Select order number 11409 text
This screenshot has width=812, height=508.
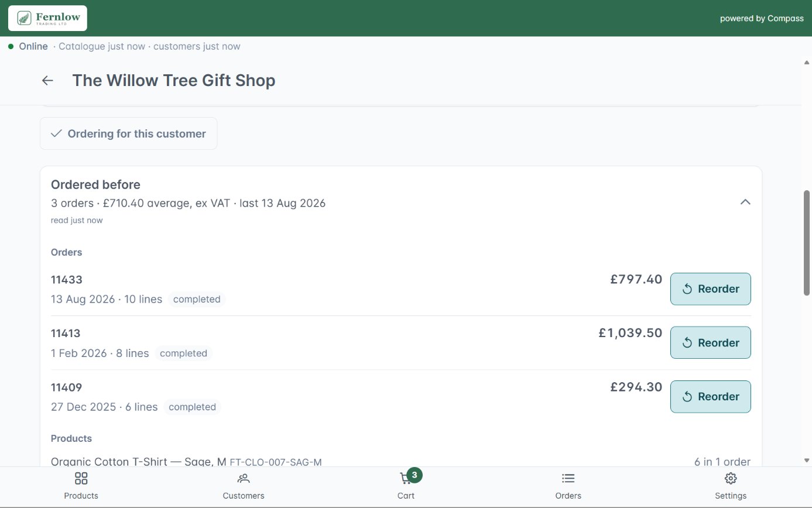pyautogui.click(x=67, y=387)
